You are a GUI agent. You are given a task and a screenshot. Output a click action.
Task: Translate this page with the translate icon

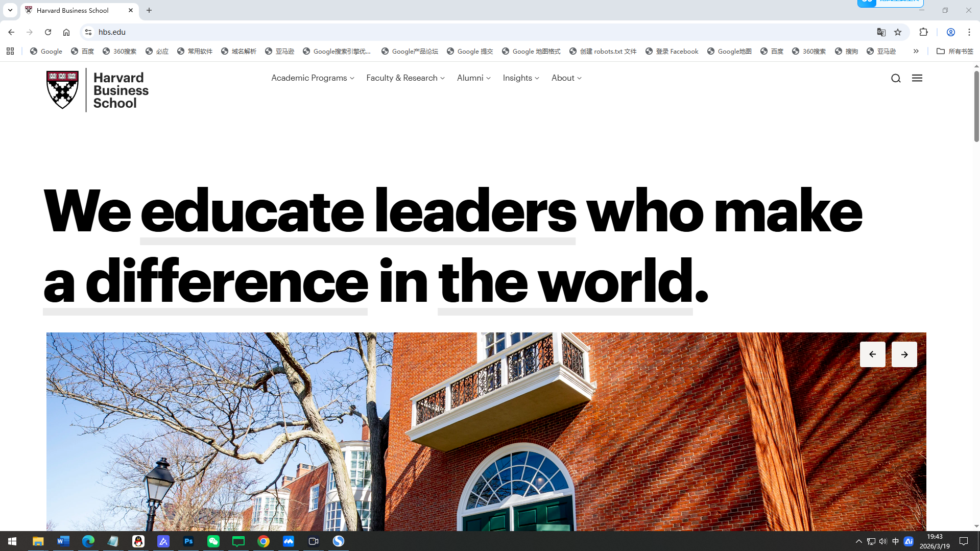click(881, 32)
